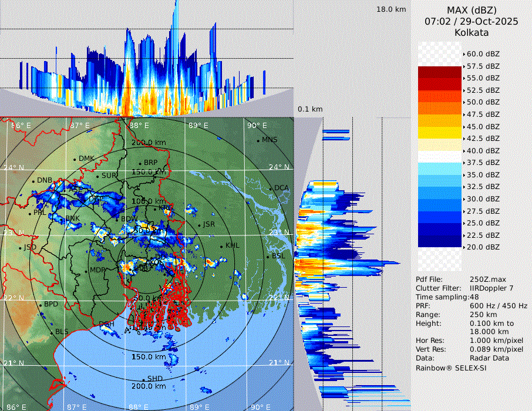Click the MNS station marker on the map
532x411 pixels.
258,140
